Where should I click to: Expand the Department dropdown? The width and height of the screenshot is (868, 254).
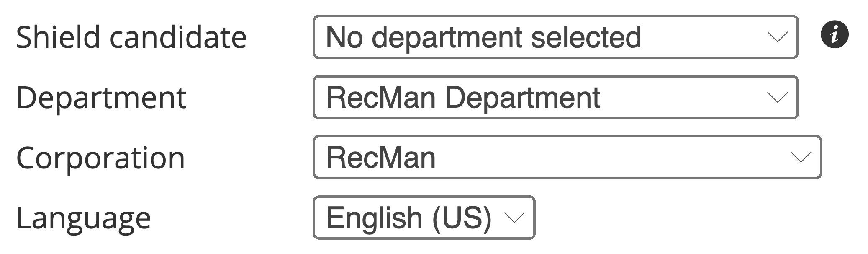point(555,98)
